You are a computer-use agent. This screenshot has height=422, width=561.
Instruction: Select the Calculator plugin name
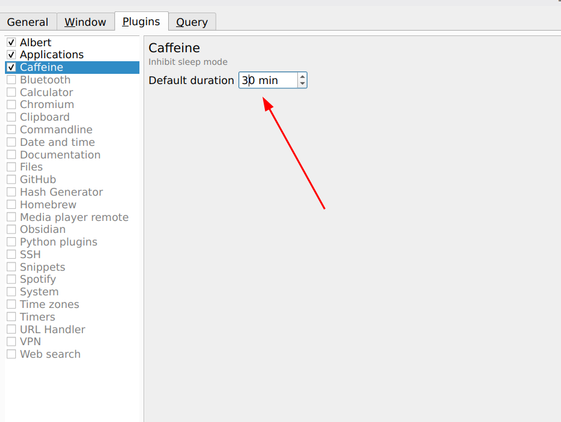[x=47, y=92]
